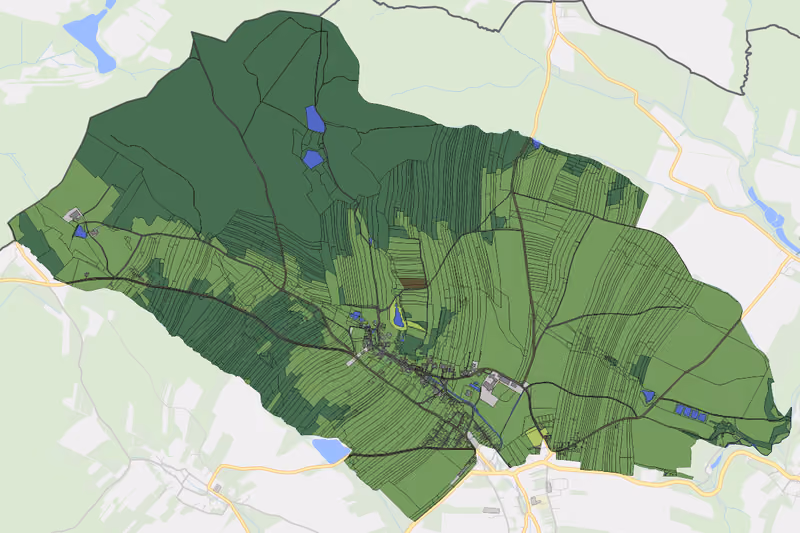Click the light-blue pond touching the southern boundary
Image resolution: width=800 pixels, height=533 pixels.
coord(331,450)
